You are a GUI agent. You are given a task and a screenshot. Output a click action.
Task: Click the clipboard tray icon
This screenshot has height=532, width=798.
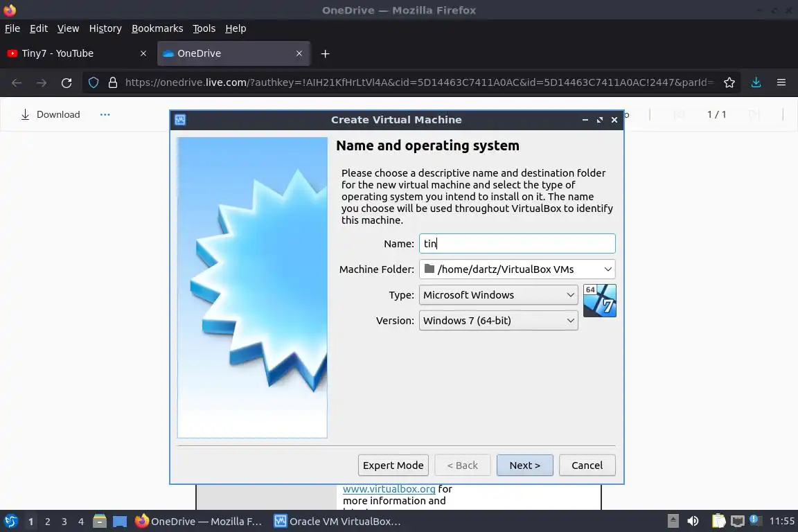click(x=718, y=521)
